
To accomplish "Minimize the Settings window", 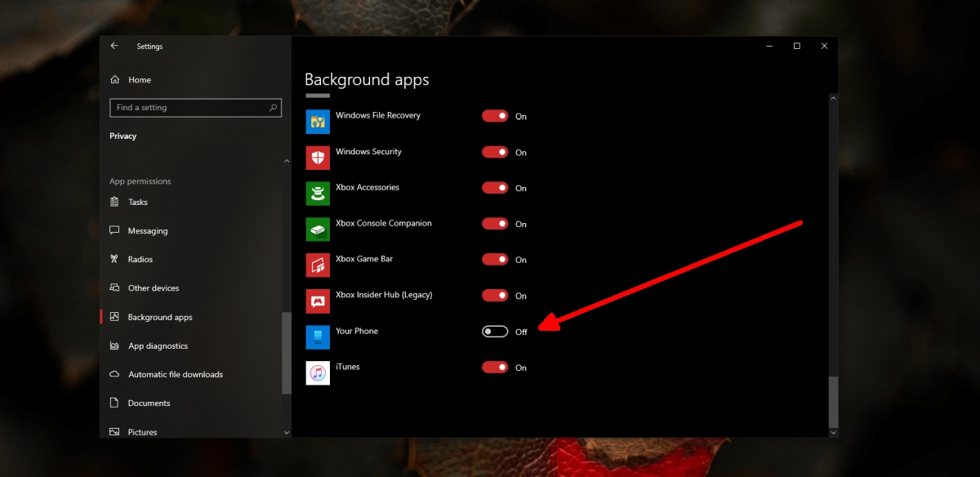I will click(x=768, y=47).
